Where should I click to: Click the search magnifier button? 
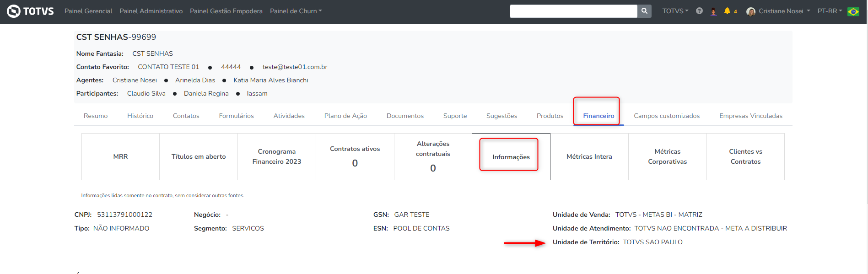pyautogui.click(x=644, y=11)
